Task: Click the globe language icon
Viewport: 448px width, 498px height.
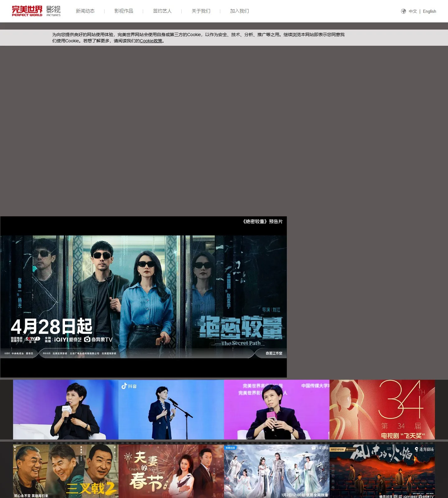Action: (404, 11)
